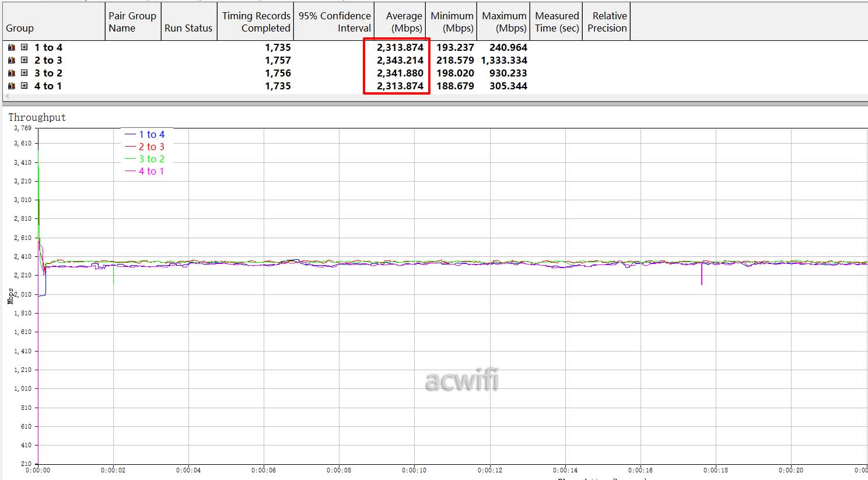Screen dimensions: 868x480
Task: Click the Relative Precision column header
Action: (607, 22)
